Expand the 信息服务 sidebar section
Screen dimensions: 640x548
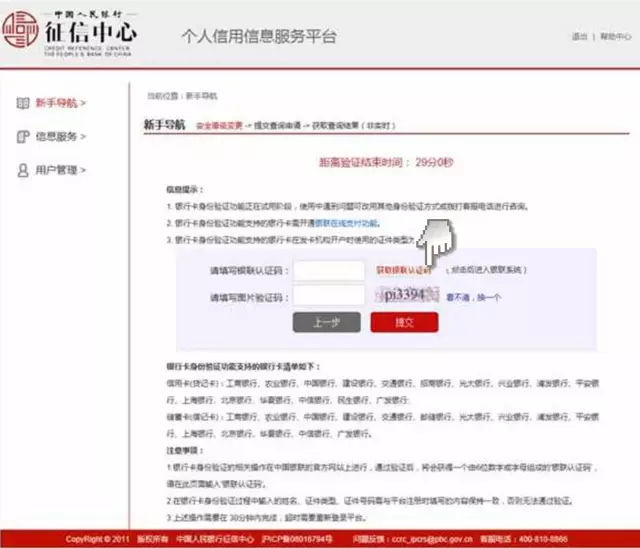[60, 136]
